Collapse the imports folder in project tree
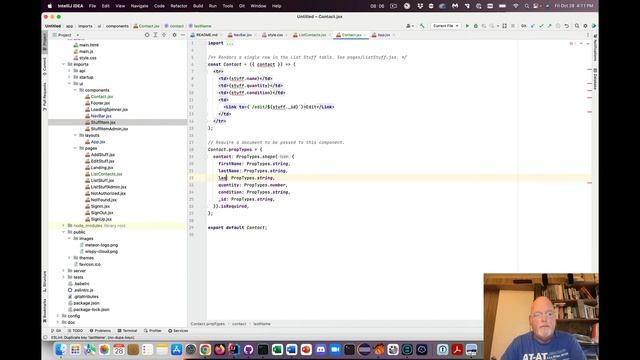Image resolution: width=640 pixels, height=360 pixels. [x=64, y=64]
